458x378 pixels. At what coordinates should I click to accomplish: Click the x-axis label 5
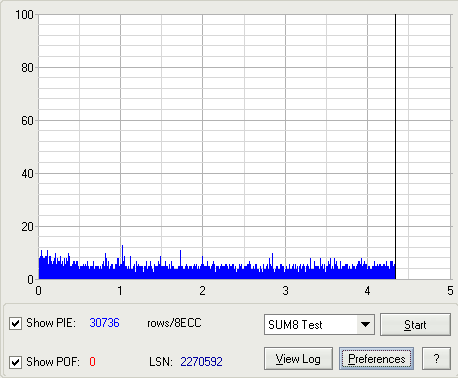[x=450, y=291]
